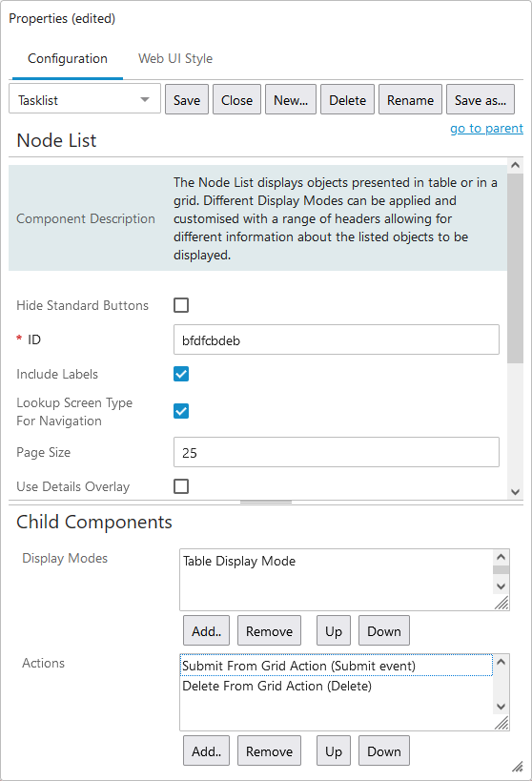Click the Rename button
This screenshot has height=781, width=532.
coord(410,99)
